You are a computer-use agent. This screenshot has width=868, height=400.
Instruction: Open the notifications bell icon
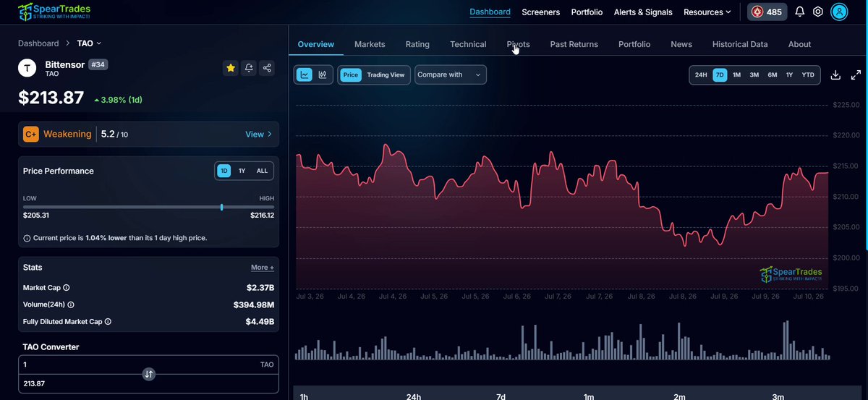pos(799,12)
